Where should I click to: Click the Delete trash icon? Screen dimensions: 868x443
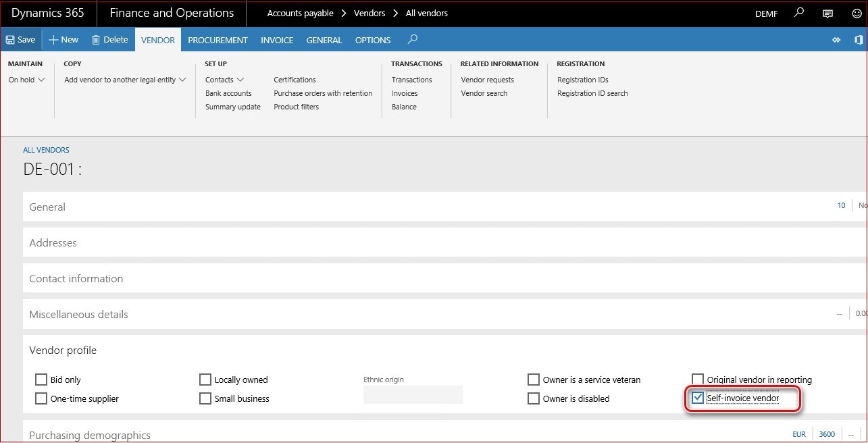click(96, 40)
